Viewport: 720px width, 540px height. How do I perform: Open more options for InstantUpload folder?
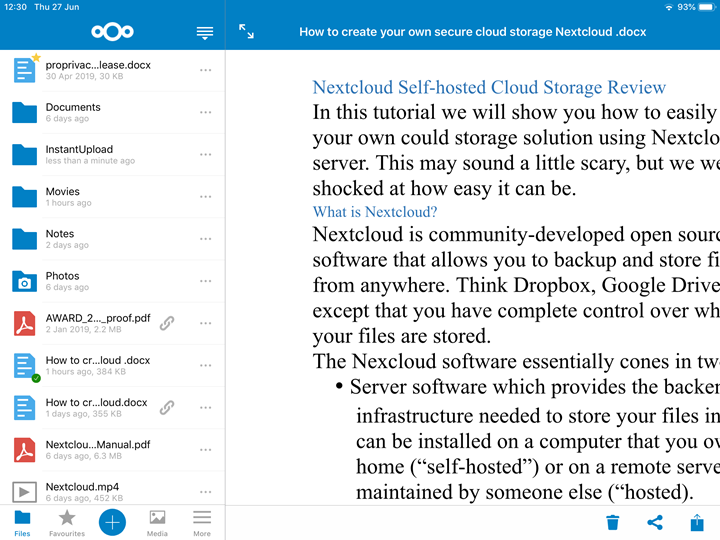click(206, 155)
